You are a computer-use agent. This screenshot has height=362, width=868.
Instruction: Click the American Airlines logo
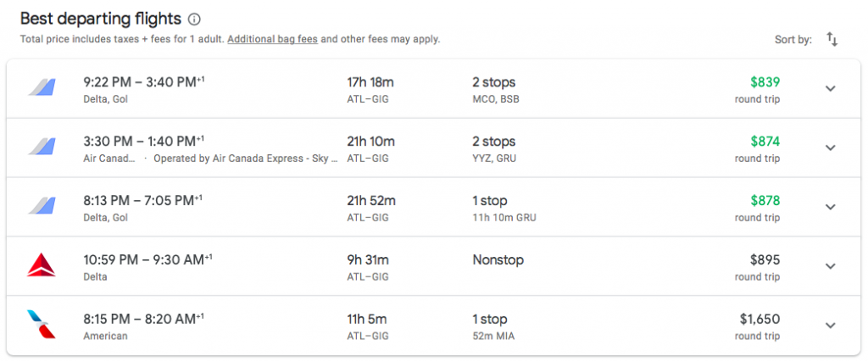[42, 325]
